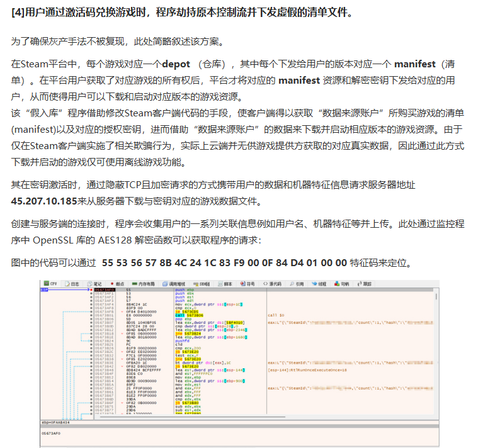478x448 pixels.
Task: Open the 内存布局 memory map tab
Action: pos(144,284)
